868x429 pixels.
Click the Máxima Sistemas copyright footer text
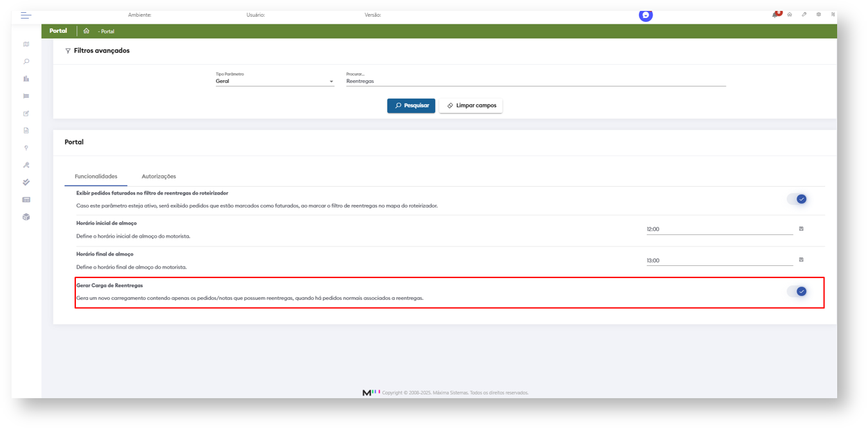(x=455, y=392)
